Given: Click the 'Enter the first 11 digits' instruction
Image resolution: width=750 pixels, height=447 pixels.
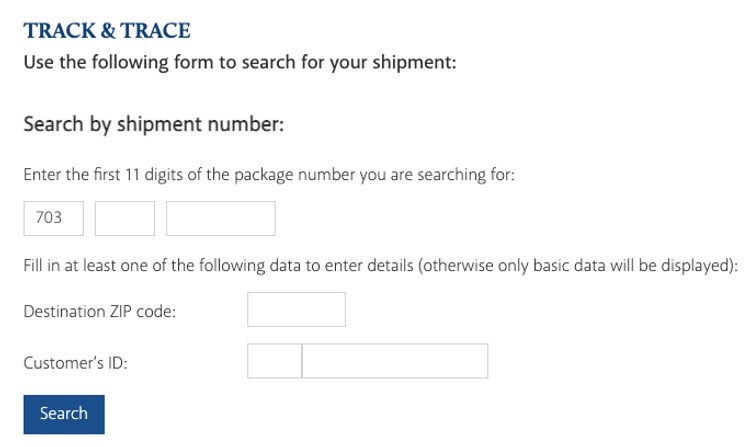Looking at the screenshot, I should [x=268, y=175].
